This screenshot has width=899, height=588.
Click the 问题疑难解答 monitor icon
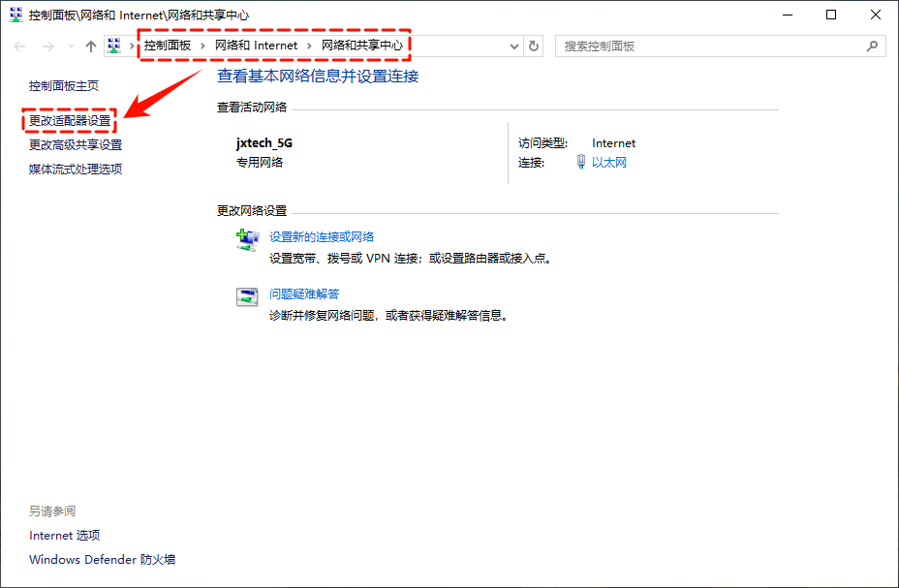246,297
